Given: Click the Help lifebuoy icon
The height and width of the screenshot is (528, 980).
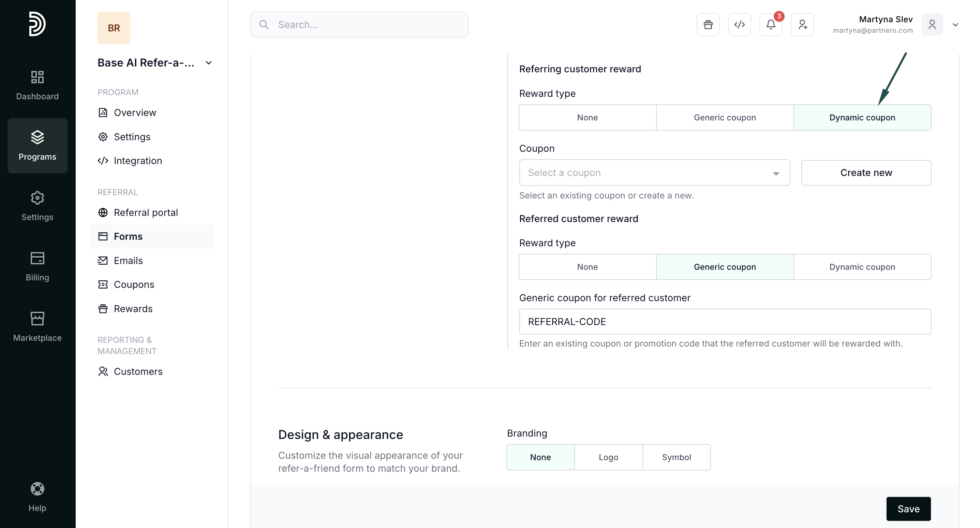Looking at the screenshot, I should tap(37, 496).
